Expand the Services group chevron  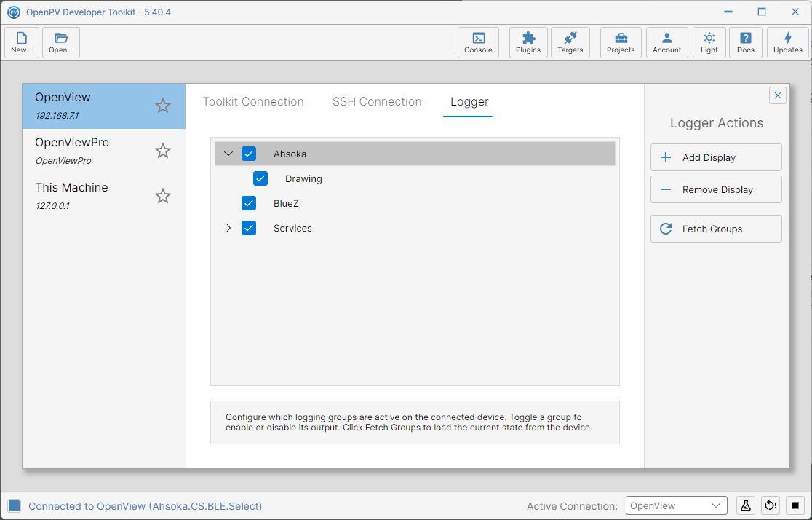(228, 228)
